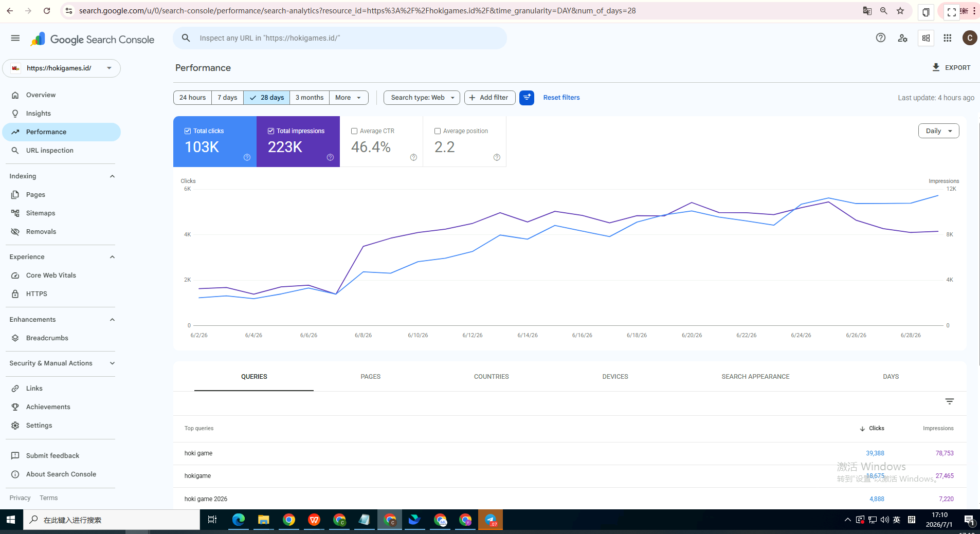Open Search type: Web dropdown

tap(422, 98)
